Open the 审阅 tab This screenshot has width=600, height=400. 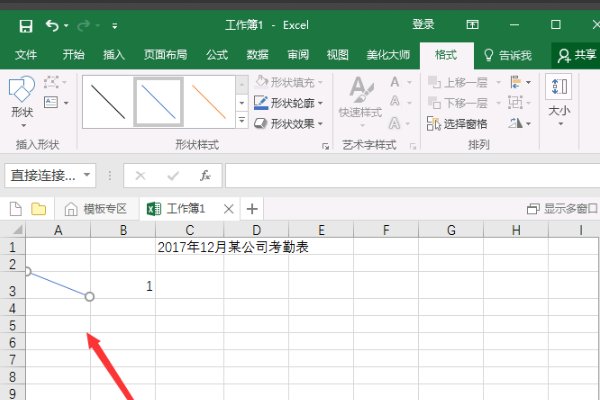(298, 55)
